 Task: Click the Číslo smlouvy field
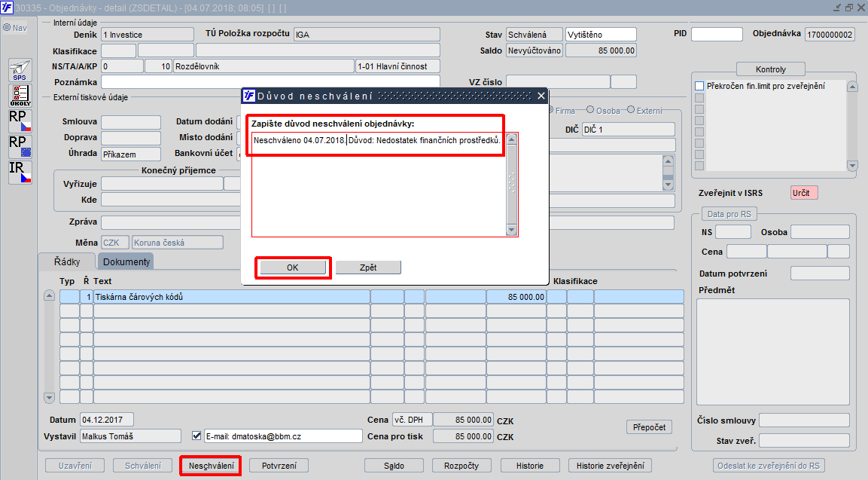[804, 420]
